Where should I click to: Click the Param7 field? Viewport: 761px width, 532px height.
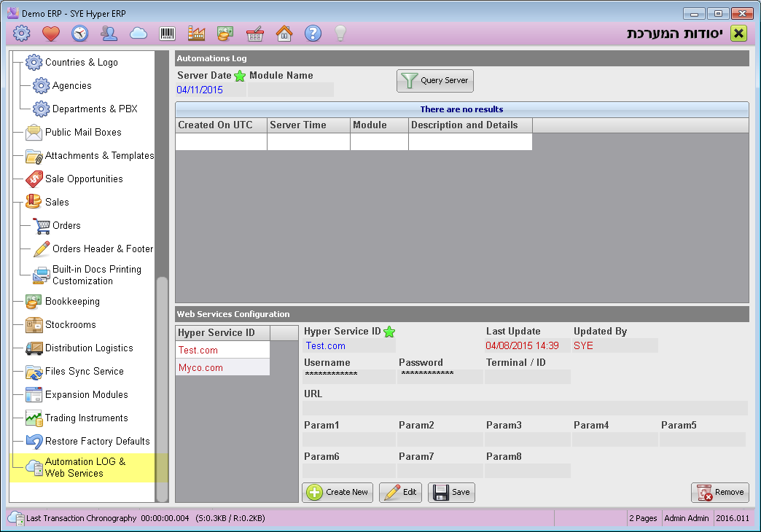click(x=440, y=471)
